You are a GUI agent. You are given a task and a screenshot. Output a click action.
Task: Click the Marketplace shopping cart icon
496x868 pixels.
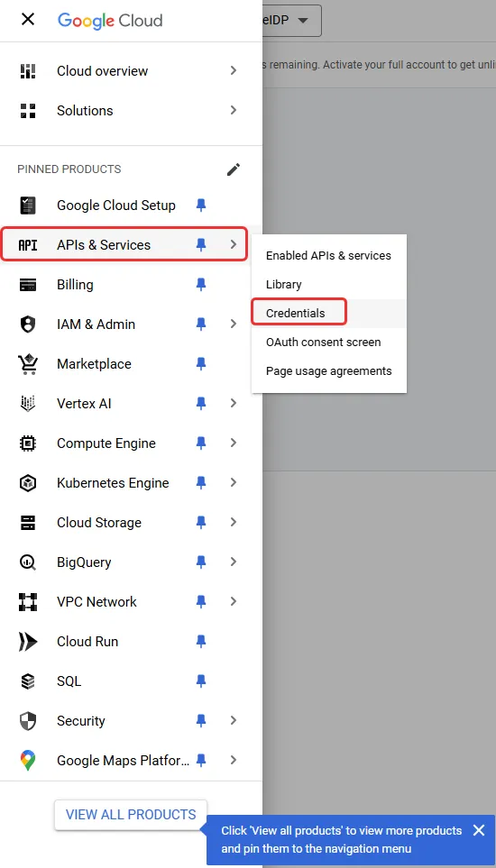28,364
